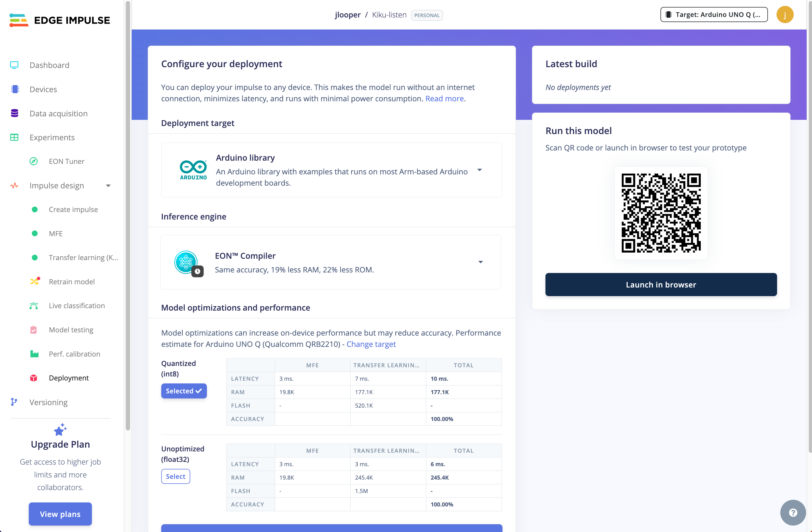Image resolution: width=812 pixels, height=532 pixels.
Task: Expand the EON Compiler inference engine dropdown
Action: [480, 262]
